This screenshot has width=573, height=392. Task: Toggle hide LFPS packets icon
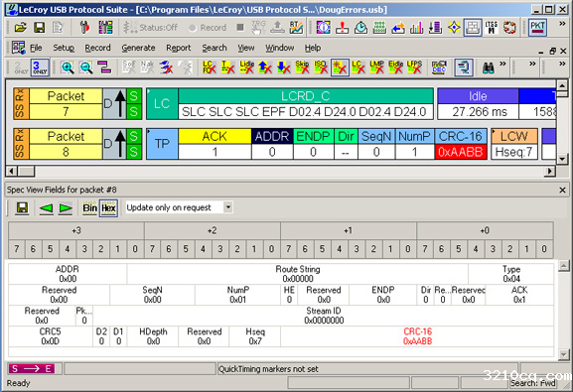click(x=414, y=67)
